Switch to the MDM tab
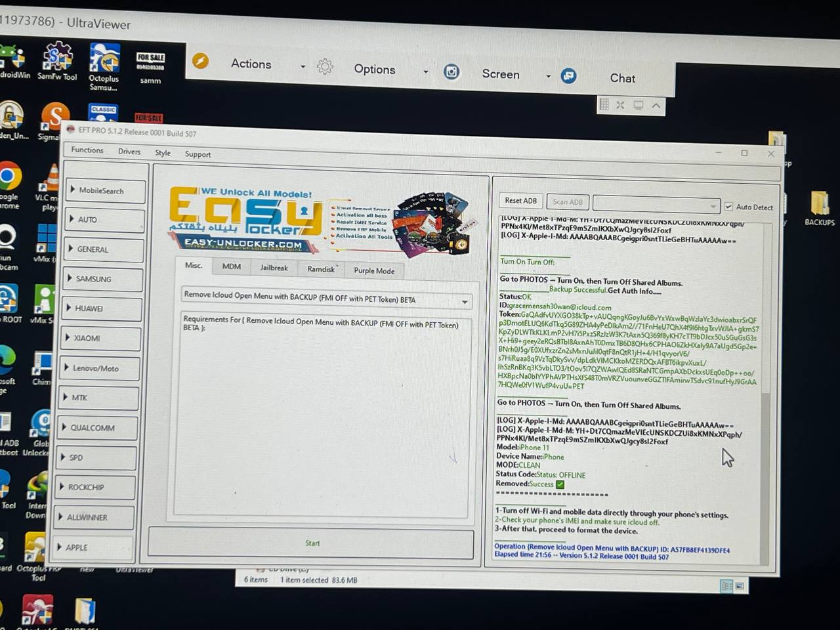This screenshot has height=630, width=840. (232, 266)
